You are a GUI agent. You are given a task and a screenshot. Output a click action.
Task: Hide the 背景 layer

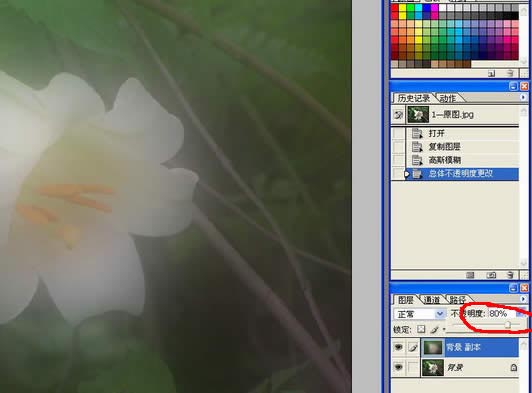point(399,368)
